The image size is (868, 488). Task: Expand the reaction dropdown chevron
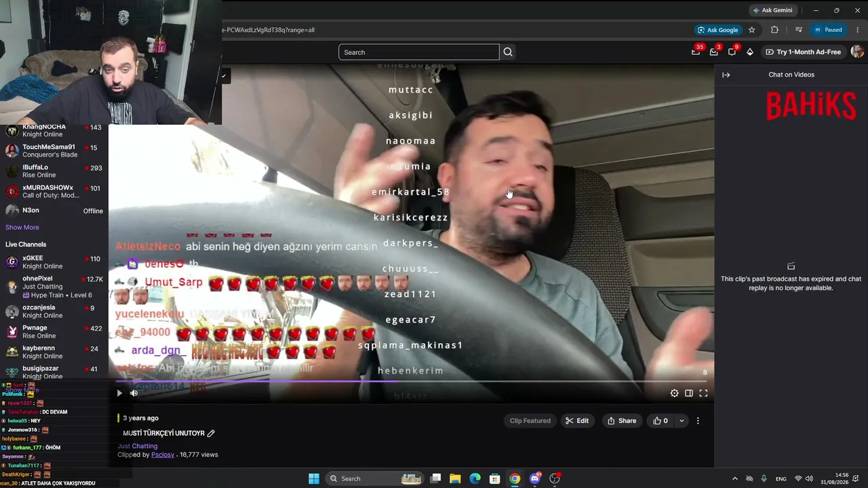pyautogui.click(x=682, y=421)
